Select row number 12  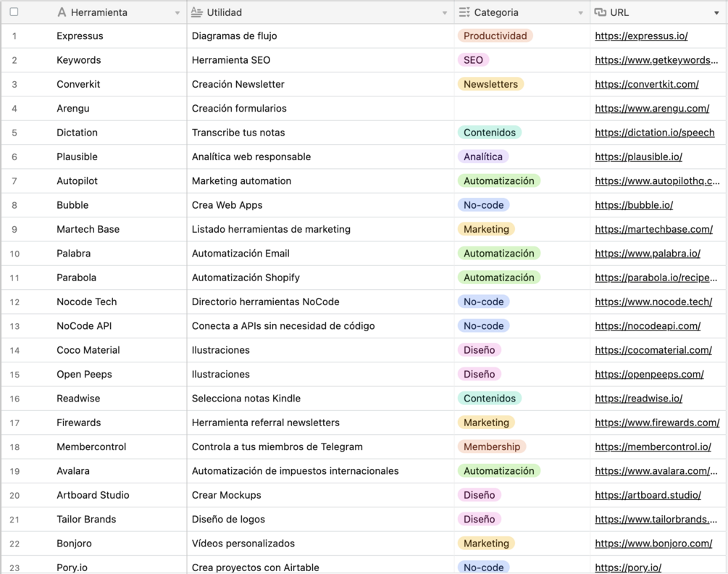tap(14, 302)
